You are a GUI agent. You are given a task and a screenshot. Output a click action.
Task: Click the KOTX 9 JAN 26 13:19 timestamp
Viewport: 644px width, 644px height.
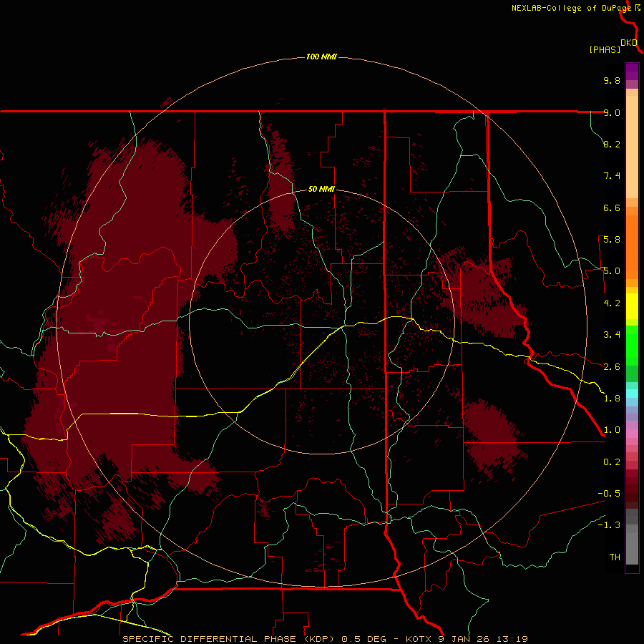(x=467, y=639)
